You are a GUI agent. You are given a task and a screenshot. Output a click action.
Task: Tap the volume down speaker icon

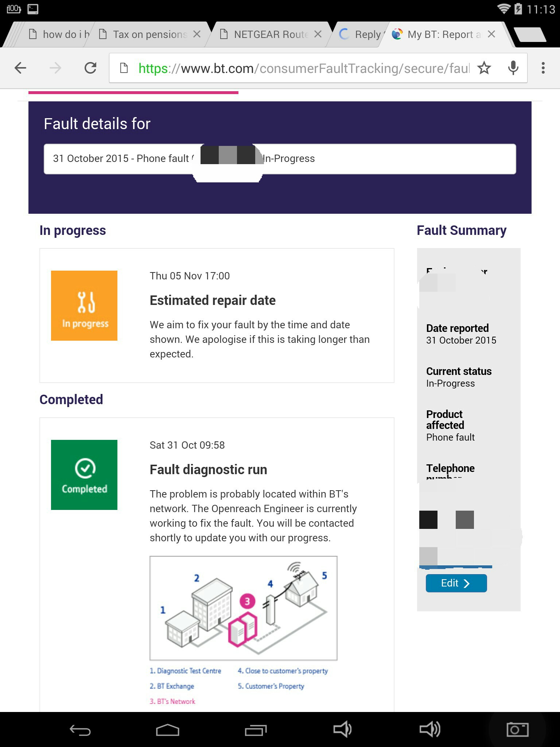[342, 730]
